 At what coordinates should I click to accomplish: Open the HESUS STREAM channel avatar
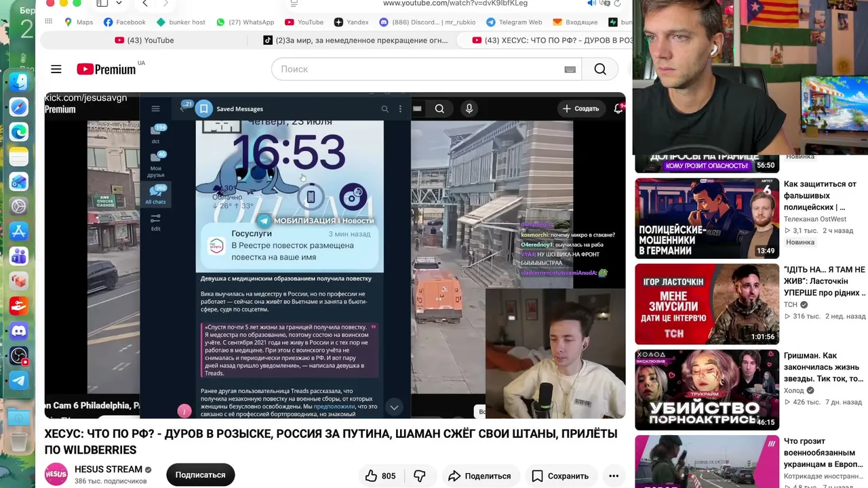pos(56,474)
